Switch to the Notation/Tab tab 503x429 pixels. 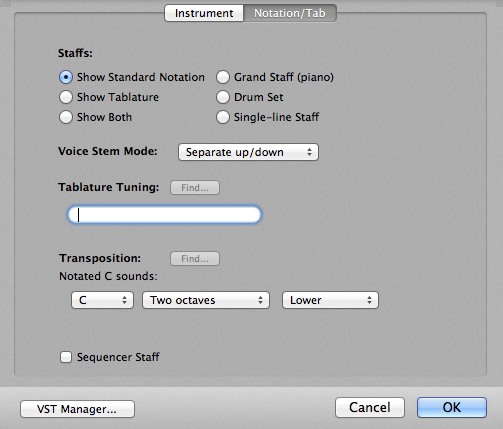coord(290,13)
